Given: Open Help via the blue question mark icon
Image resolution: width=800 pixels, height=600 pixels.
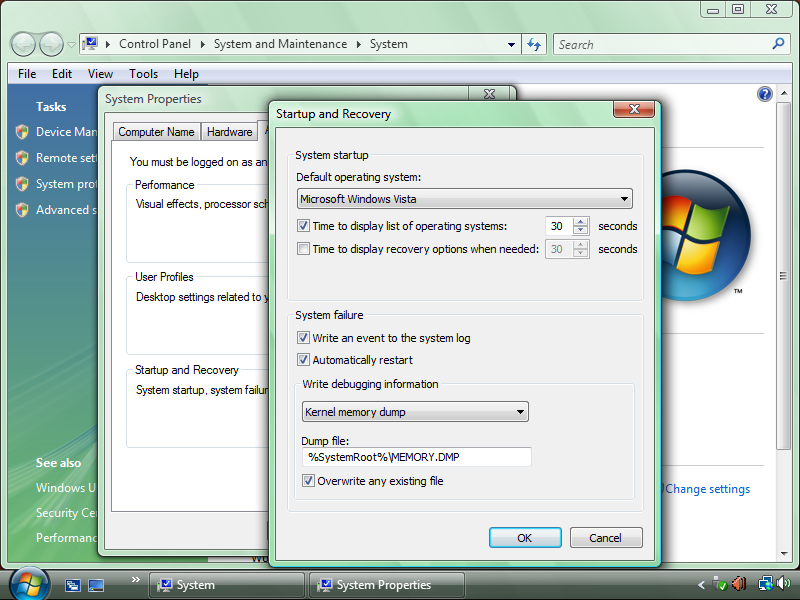Looking at the screenshot, I should click(764, 94).
